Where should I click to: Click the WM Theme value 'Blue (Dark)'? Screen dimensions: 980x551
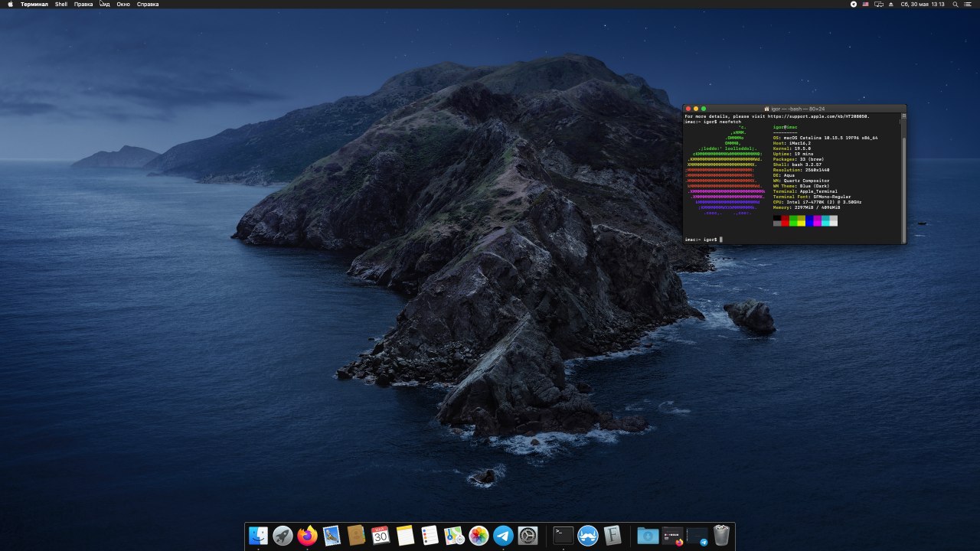[814, 186]
